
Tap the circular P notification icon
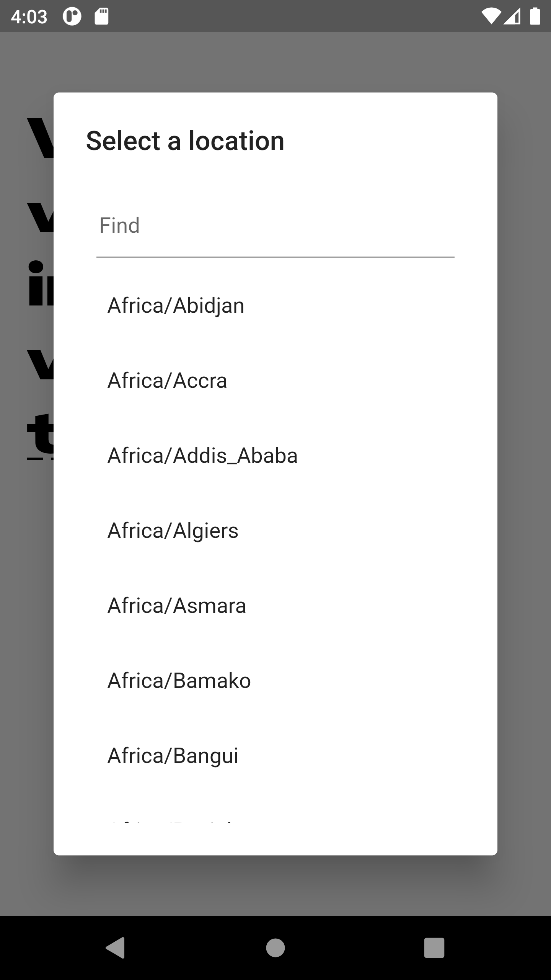coord(72,16)
